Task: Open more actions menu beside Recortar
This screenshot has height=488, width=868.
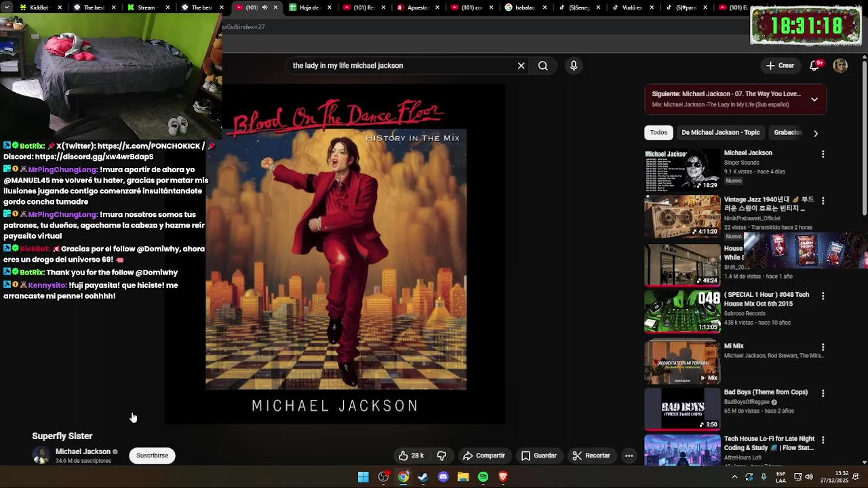Action: tap(629, 455)
